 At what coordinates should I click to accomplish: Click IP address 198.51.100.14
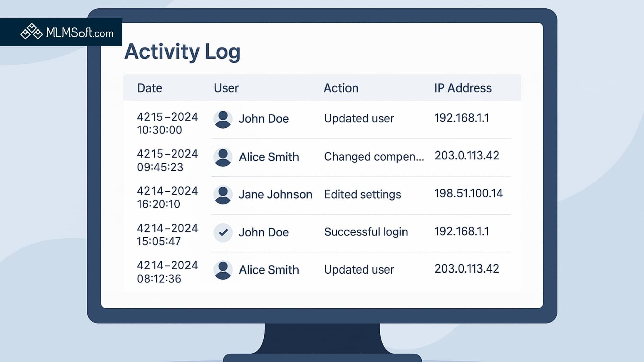[x=469, y=193]
